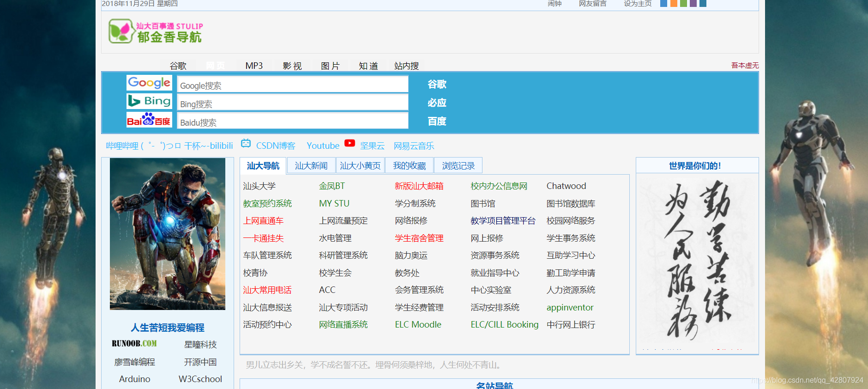Switch to the 汕大新闻 tab
Screen dimensions: 868x389
coord(311,166)
